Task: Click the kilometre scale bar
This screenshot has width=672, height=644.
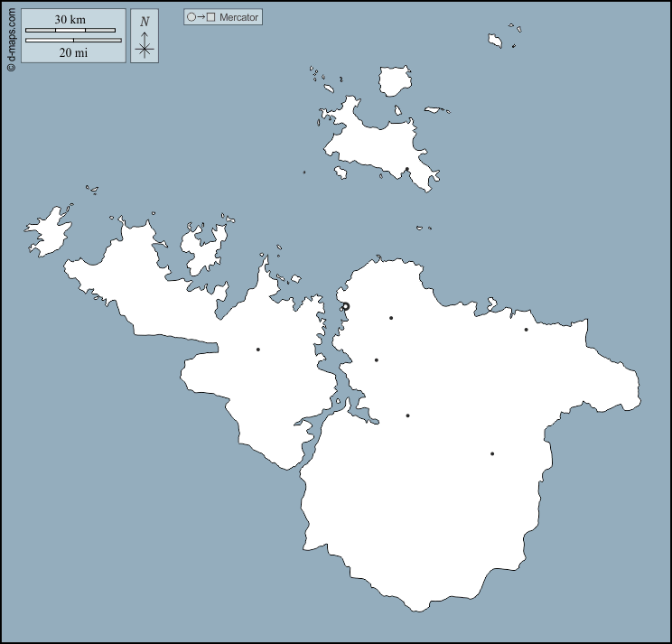Action: [70, 31]
